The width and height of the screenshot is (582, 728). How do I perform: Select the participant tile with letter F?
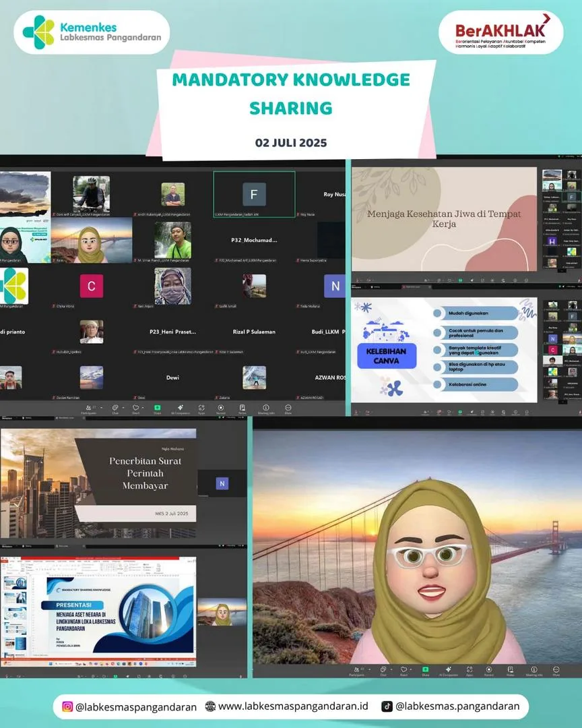[x=254, y=194]
